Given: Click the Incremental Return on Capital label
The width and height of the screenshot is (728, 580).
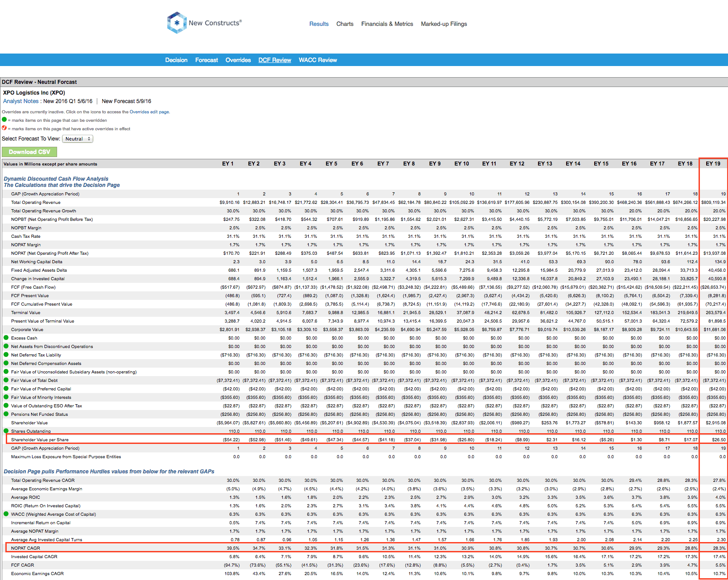Looking at the screenshot, I should click(x=41, y=523).
